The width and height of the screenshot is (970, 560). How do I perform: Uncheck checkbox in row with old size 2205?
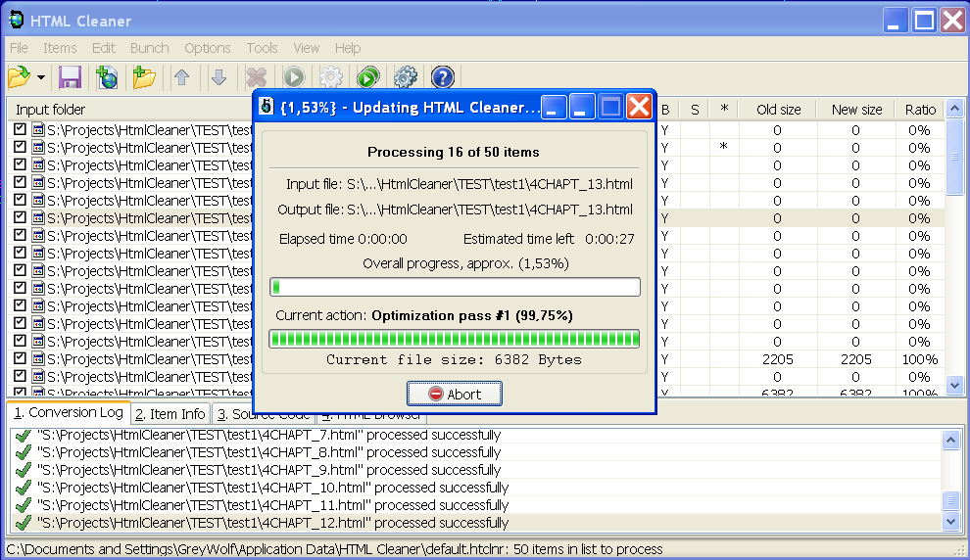coord(20,358)
